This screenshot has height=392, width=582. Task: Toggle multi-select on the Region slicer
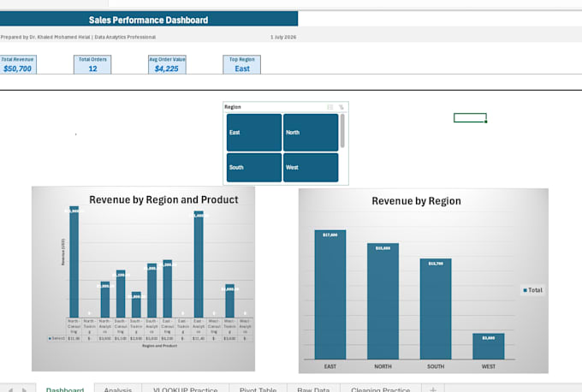tap(330, 107)
